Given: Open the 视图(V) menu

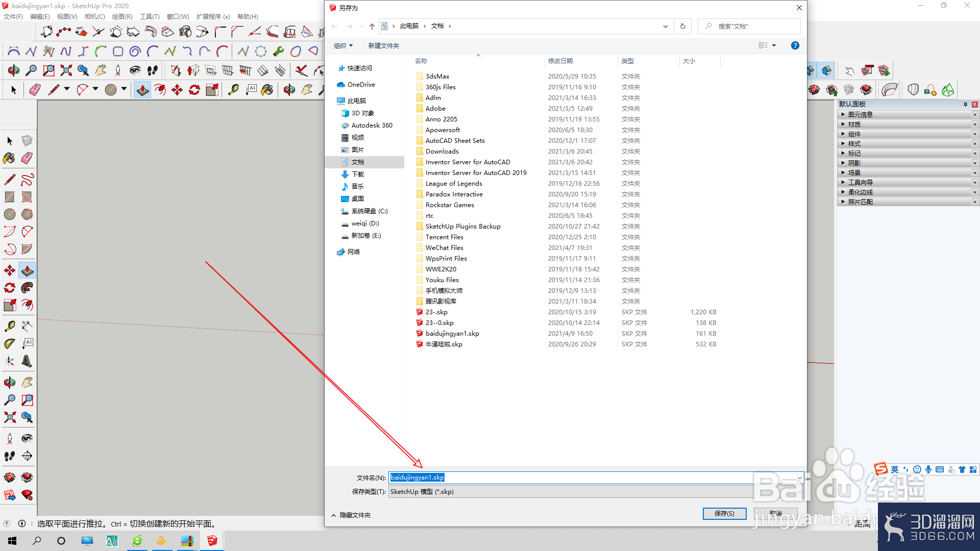Looking at the screenshot, I should click(x=67, y=16).
